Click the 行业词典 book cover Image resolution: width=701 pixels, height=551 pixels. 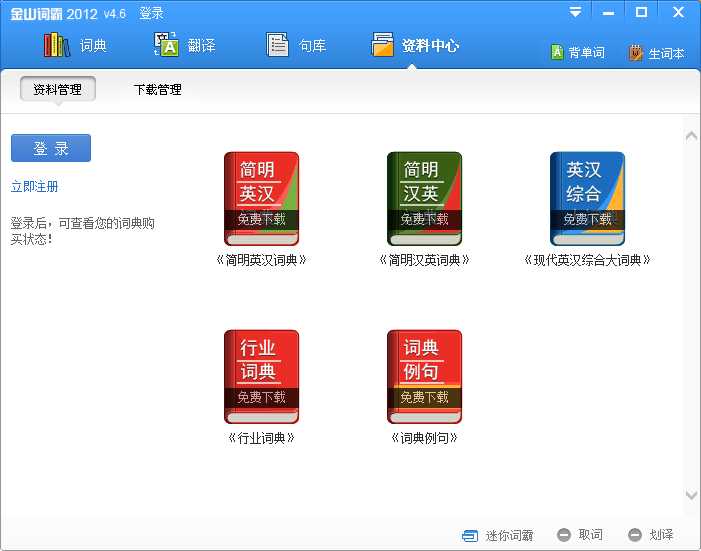click(262, 377)
